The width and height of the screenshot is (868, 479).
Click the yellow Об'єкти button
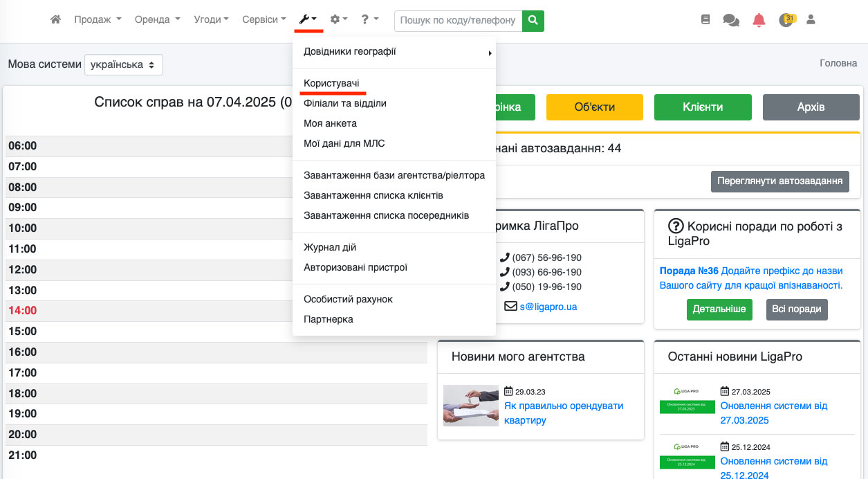click(x=594, y=107)
